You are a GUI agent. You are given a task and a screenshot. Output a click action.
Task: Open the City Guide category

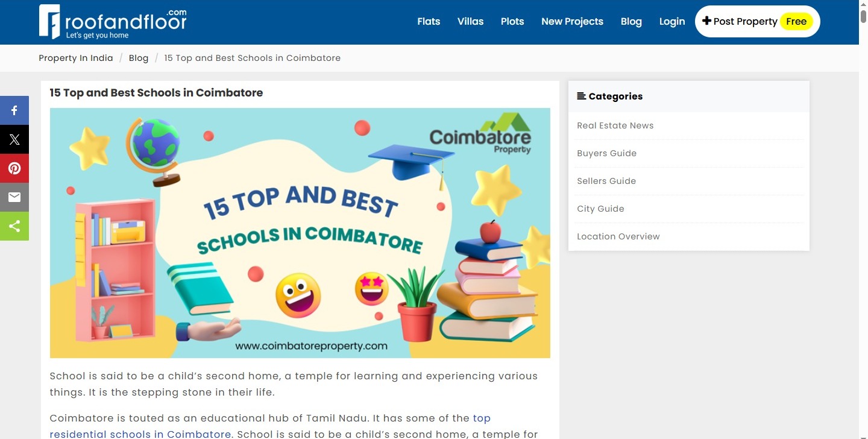(600, 209)
